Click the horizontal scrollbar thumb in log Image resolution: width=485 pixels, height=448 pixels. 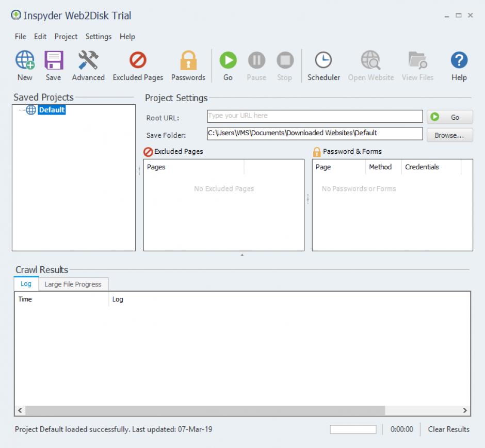(205, 410)
